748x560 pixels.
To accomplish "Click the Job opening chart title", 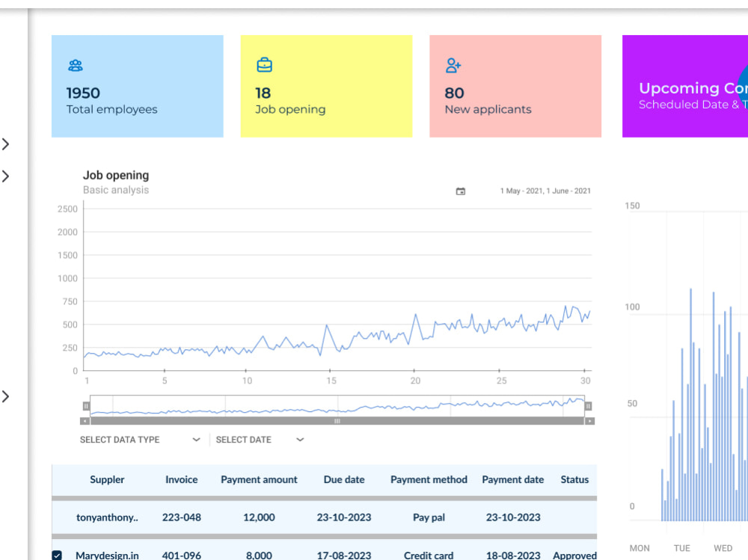I will coord(116,175).
